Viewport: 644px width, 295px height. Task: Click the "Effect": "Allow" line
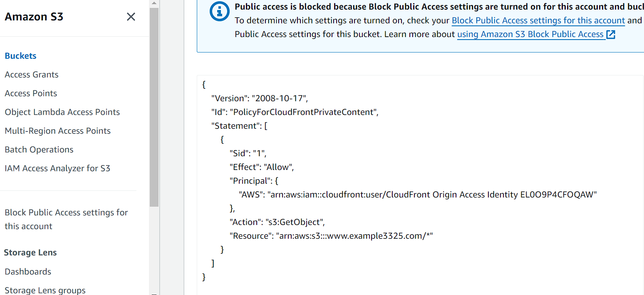coord(262,167)
